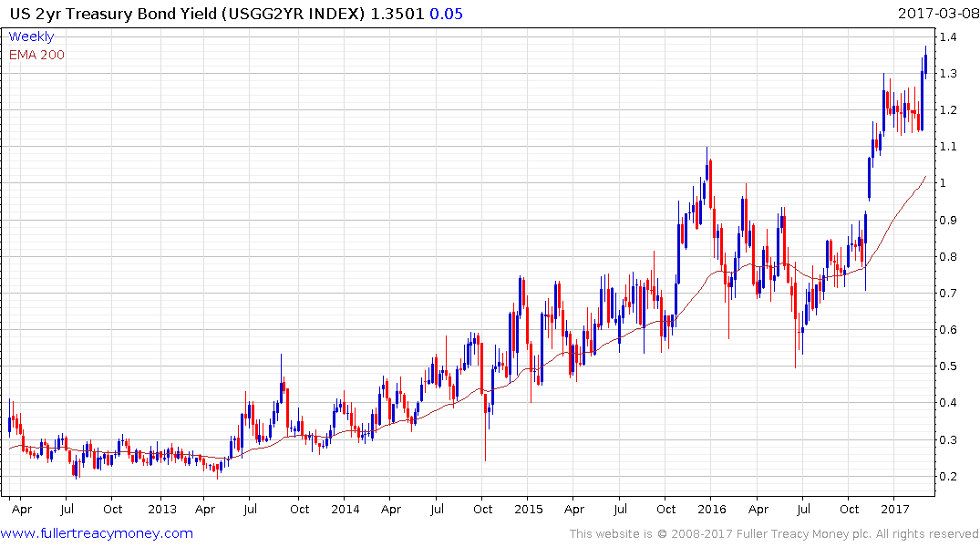Click the y-axis label '1.4'
The height and width of the screenshot is (547, 980).
click(948, 36)
